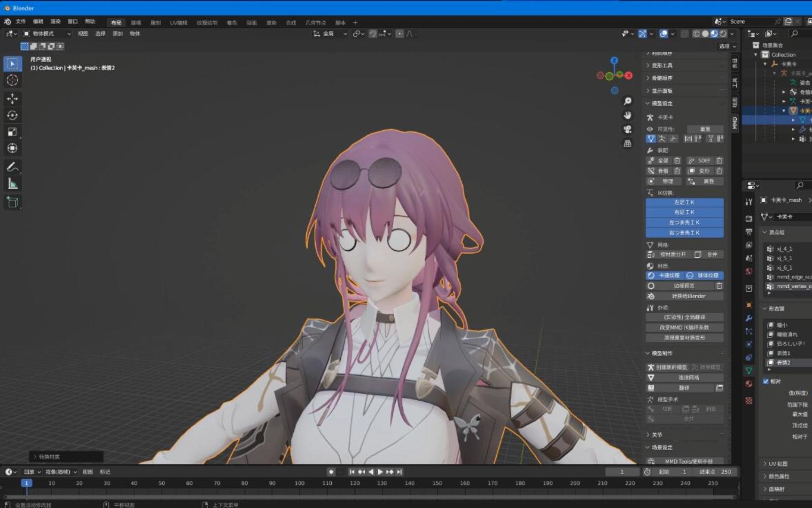Open the 编辑 Edit menu
812x508 pixels.
(38, 22)
